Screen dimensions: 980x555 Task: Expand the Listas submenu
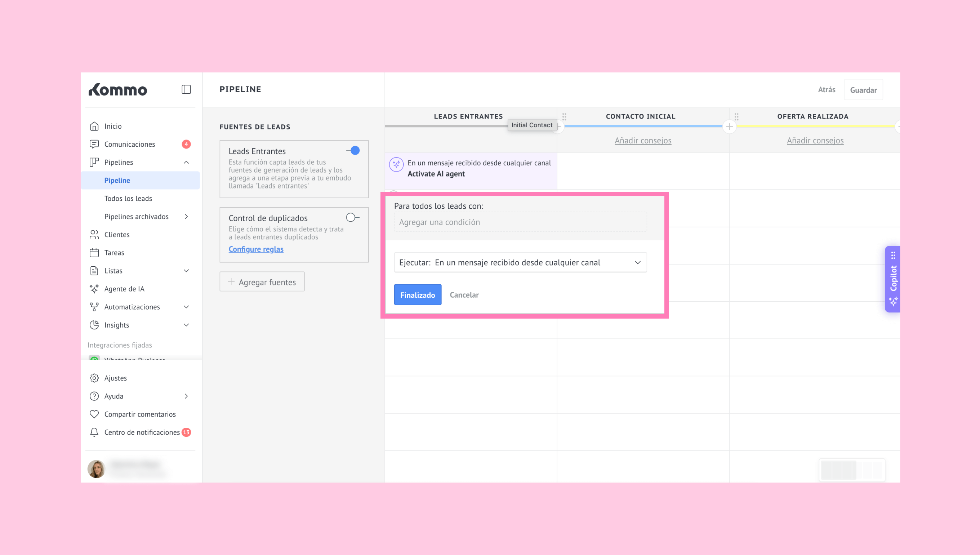[x=186, y=271]
